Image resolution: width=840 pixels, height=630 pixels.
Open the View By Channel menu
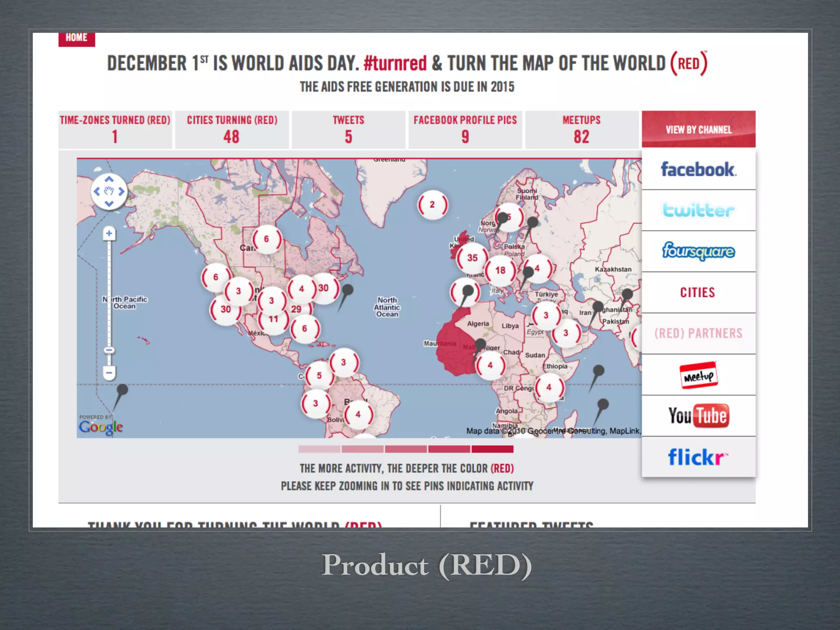pyautogui.click(x=698, y=130)
